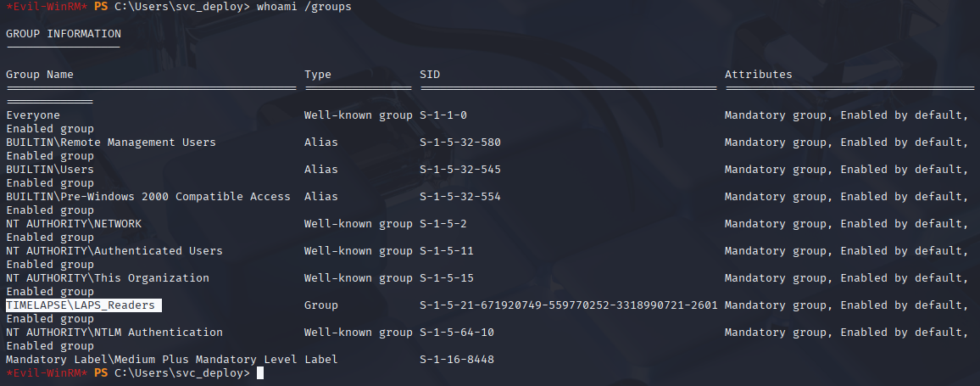Click the Medium Plus Mandatory Level label
This screenshot has height=386, width=980.
[152, 360]
